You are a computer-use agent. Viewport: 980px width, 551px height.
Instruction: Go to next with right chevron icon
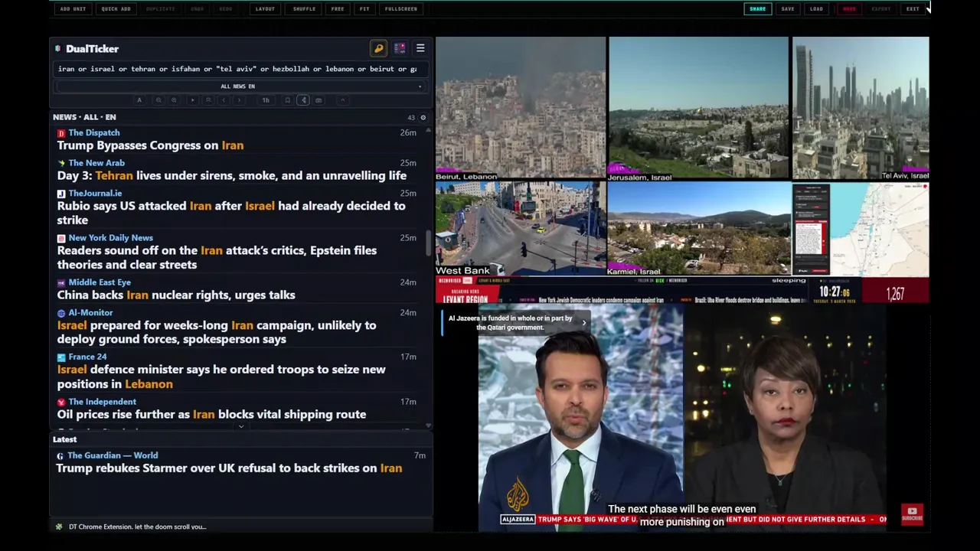[239, 100]
